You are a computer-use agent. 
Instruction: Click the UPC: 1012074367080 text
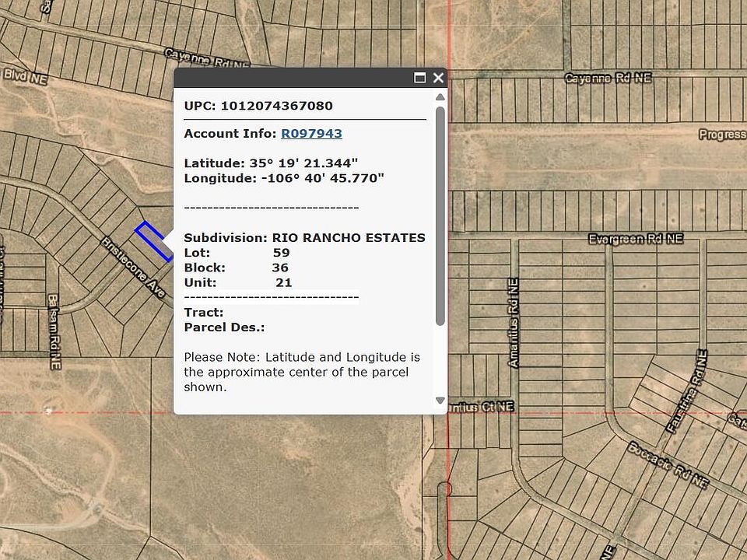(x=258, y=106)
